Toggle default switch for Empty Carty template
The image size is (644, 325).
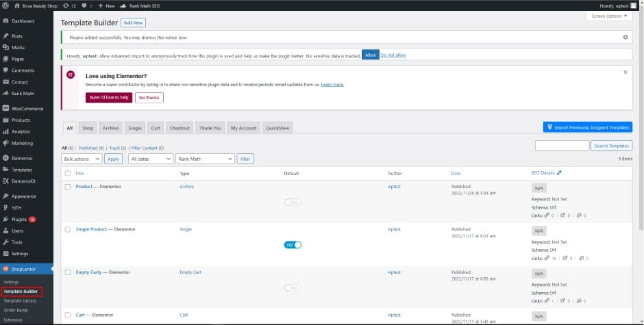point(293,288)
